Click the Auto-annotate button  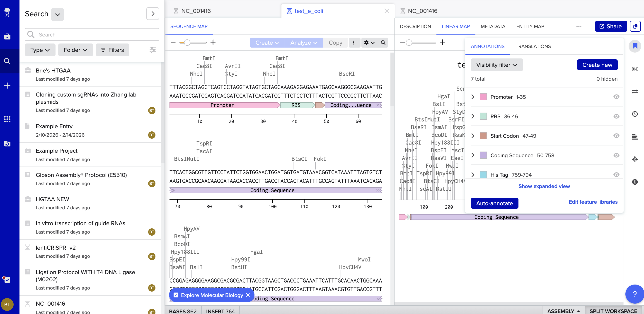pyautogui.click(x=494, y=203)
